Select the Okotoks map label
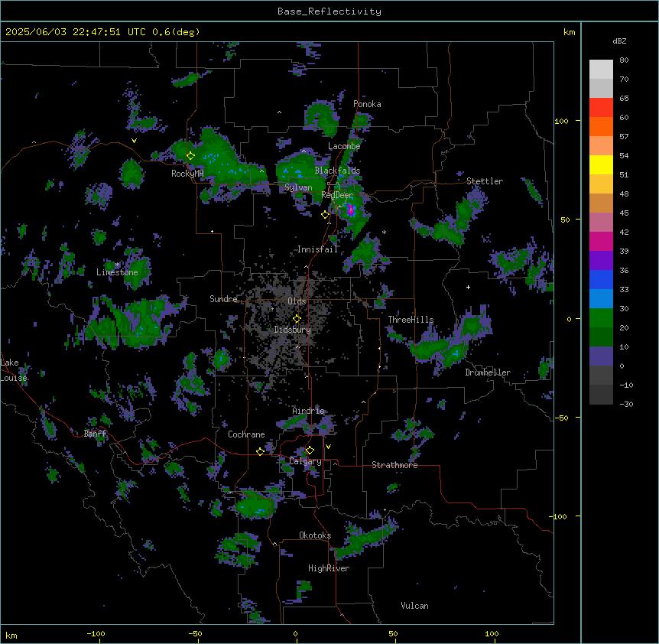Screen dimensions: 659x644 tap(315, 535)
